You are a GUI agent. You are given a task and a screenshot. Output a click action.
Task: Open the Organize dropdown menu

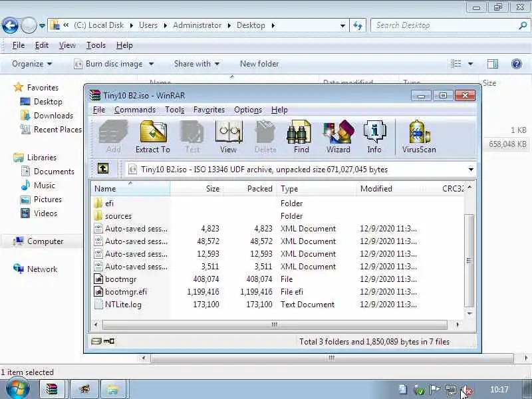tap(32, 64)
